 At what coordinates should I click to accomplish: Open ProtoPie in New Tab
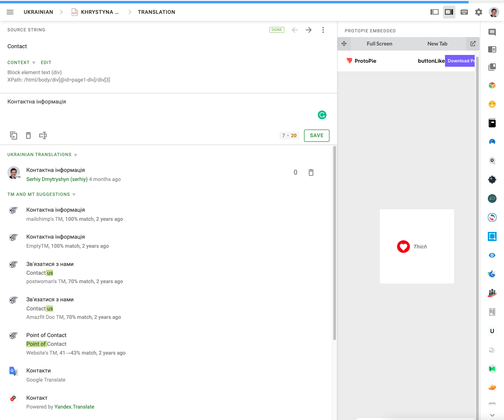tap(437, 44)
